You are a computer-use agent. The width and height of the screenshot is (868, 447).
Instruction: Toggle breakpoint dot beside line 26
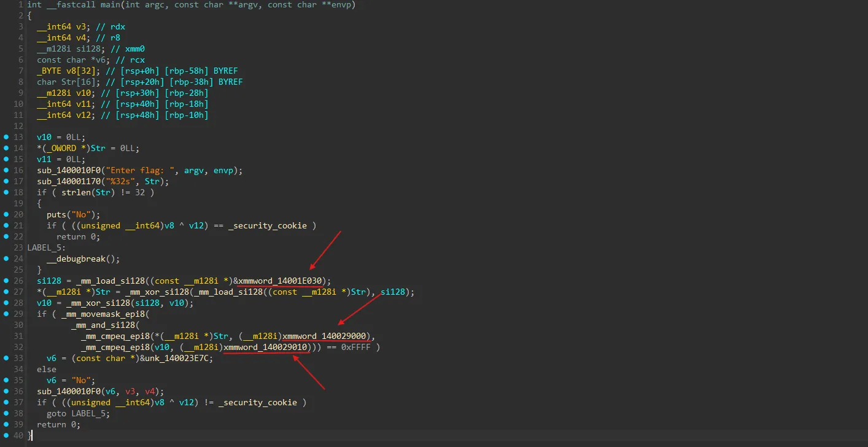6,281
